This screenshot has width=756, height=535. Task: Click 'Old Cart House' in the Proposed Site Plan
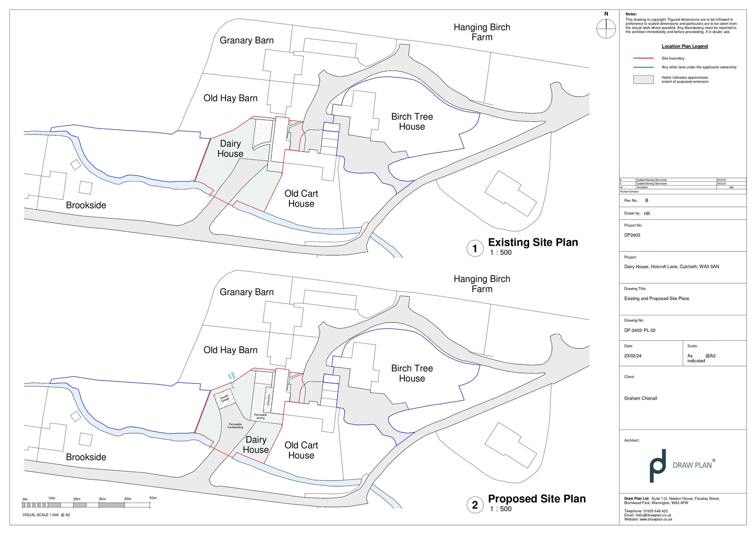[x=301, y=450]
